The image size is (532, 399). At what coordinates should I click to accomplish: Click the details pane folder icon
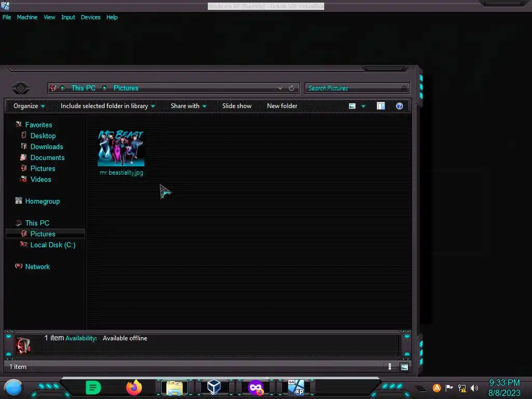pos(23,345)
